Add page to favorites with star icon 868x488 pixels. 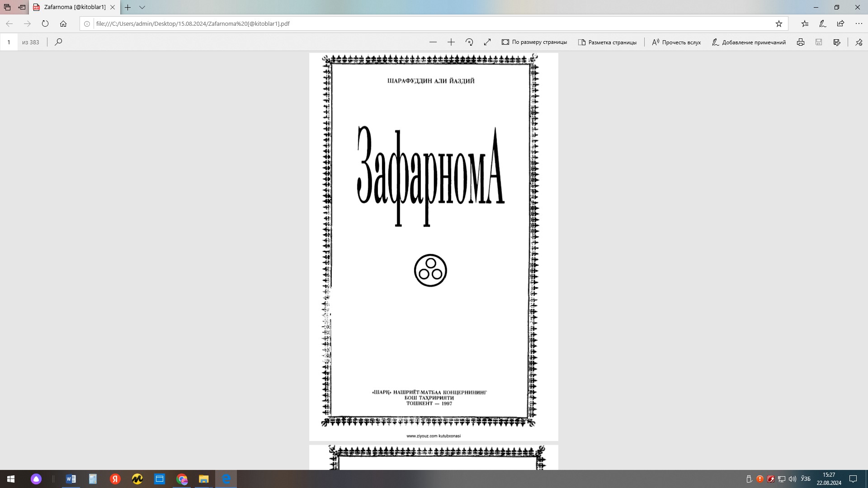coord(779,23)
